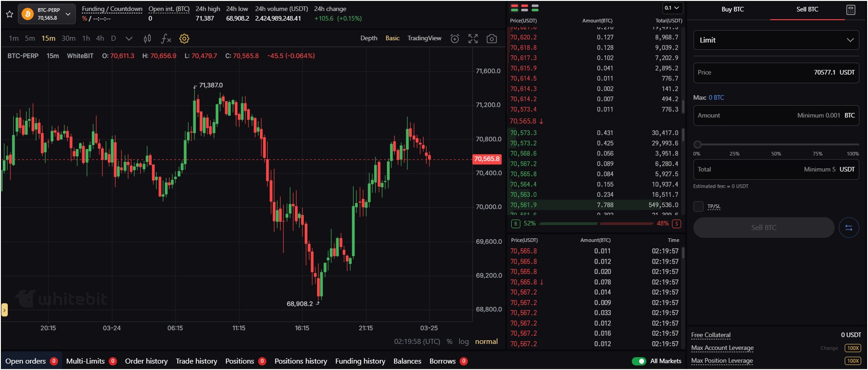Select the 5m timeframe
The height and width of the screenshot is (370, 868).
pos(30,38)
